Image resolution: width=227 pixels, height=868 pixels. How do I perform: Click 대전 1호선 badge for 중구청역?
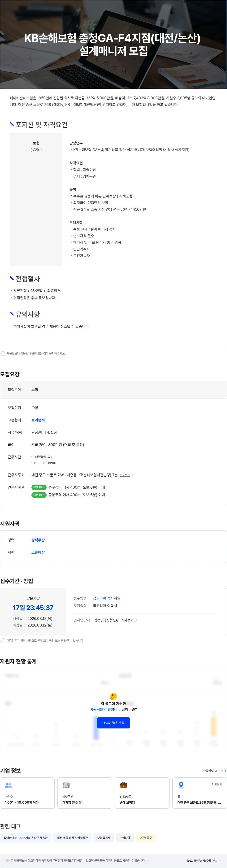[x=39, y=487]
